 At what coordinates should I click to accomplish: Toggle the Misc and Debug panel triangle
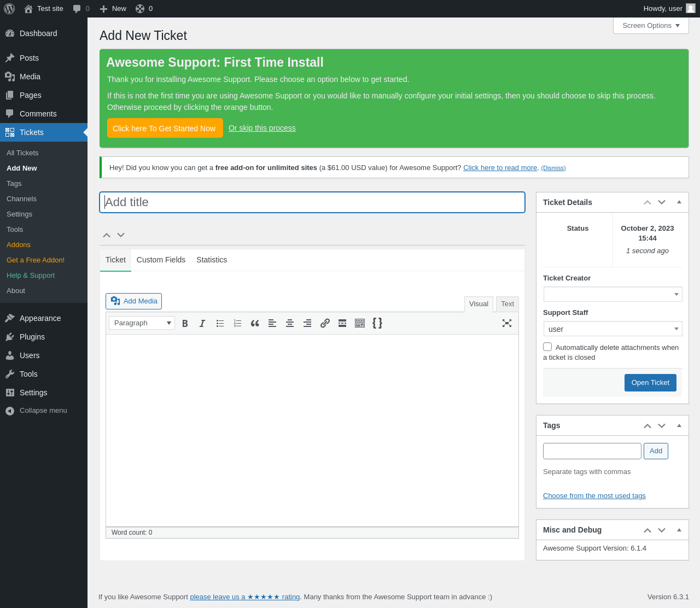click(x=679, y=530)
